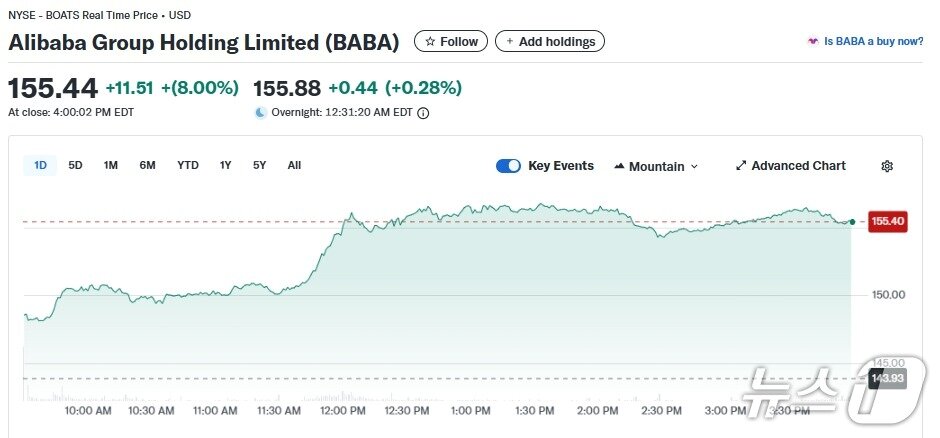This screenshot has width=940, height=438.
Task: Switch to the 5D range tab
Action: (x=75, y=165)
